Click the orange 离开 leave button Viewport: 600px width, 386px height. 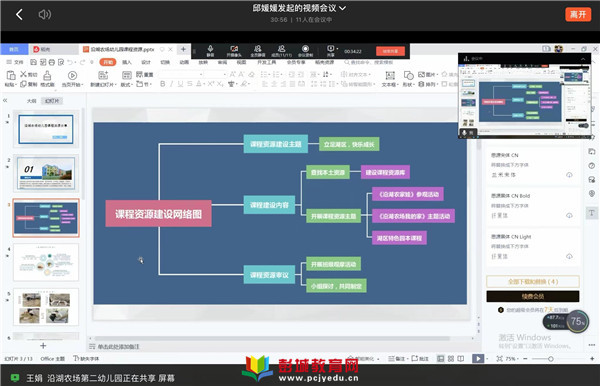pyautogui.click(x=578, y=15)
